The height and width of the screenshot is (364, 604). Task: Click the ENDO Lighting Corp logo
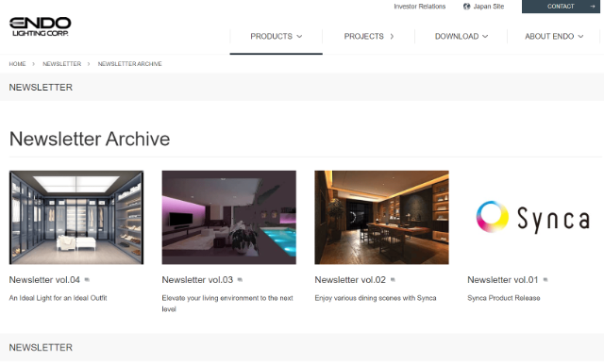pos(40,26)
